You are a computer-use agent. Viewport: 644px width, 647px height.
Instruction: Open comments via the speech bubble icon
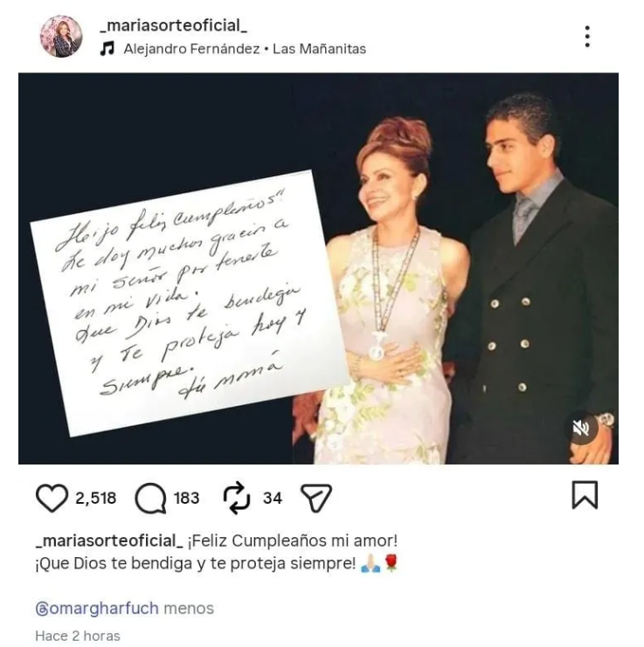[150, 498]
